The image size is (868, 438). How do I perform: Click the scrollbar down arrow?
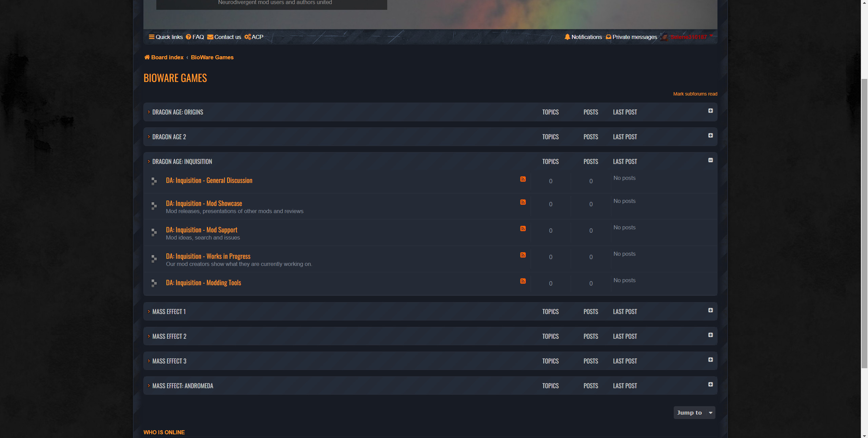pyautogui.click(x=864, y=435)
